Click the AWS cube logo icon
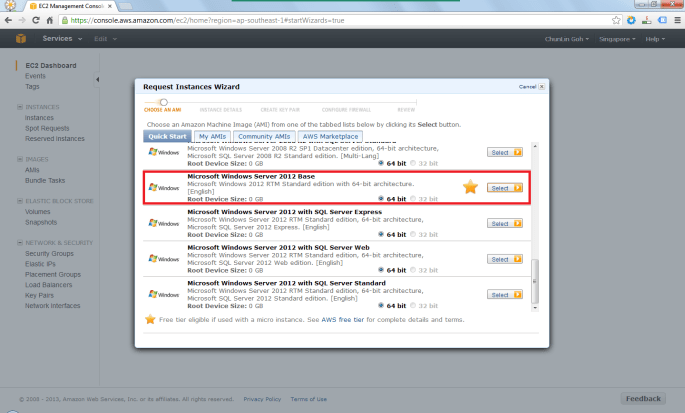685x413 pixels. click(x=20, y=39)
